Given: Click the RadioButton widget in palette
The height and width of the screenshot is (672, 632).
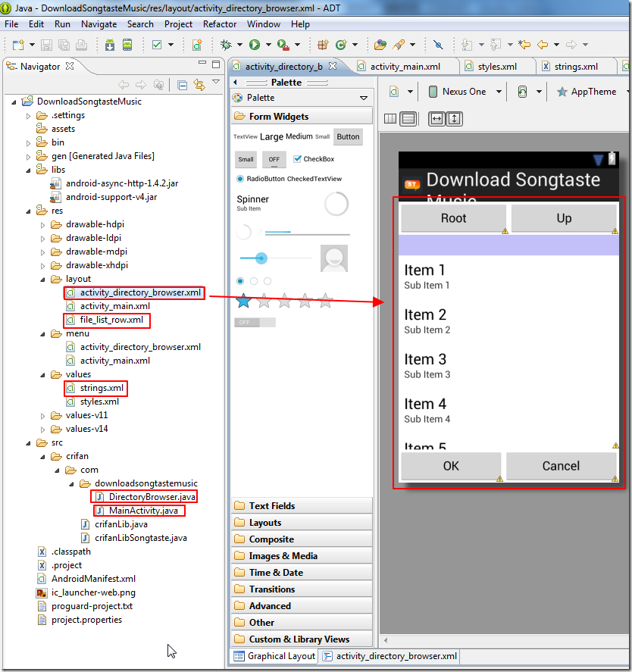Looking at the screenshot, I should click(261, 179).
